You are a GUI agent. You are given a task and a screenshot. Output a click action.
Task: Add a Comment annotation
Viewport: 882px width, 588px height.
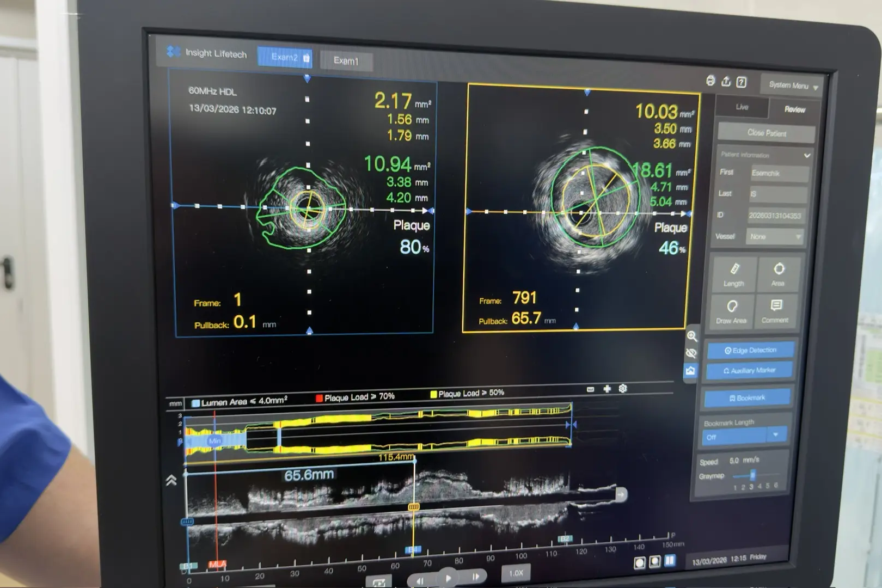pyautogui.click(x=775, y=311)
